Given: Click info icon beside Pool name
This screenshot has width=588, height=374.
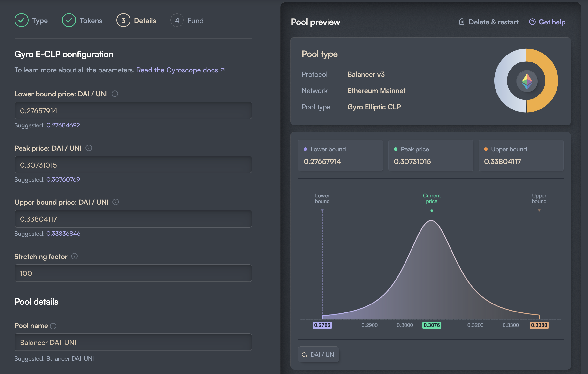Looking at the screenshot, I should click(x=53, y=326).
